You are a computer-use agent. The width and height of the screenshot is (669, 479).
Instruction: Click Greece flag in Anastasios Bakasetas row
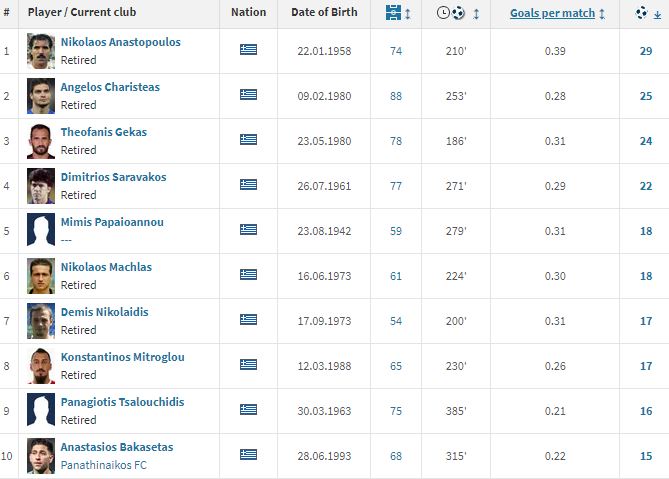(x=248, y=454)
